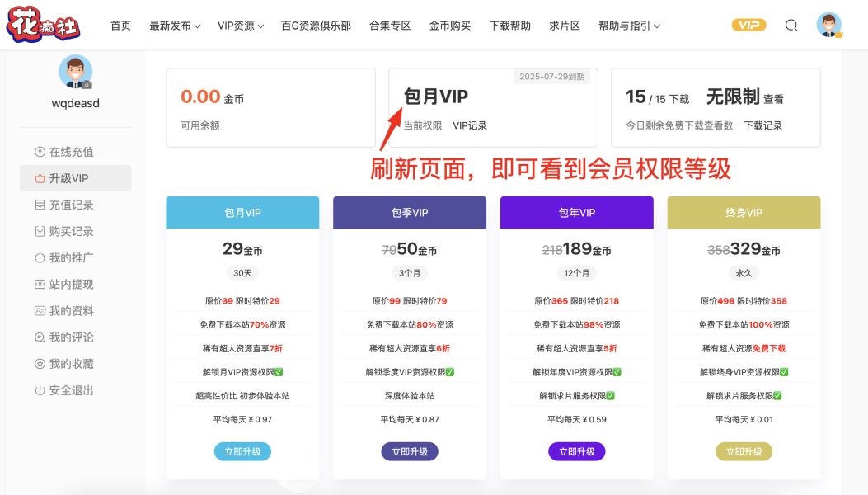Image resolution: width=868 pixels, height=495 pixels.
Task: Open the 求片区 nav item
Action: pos(565,26)
